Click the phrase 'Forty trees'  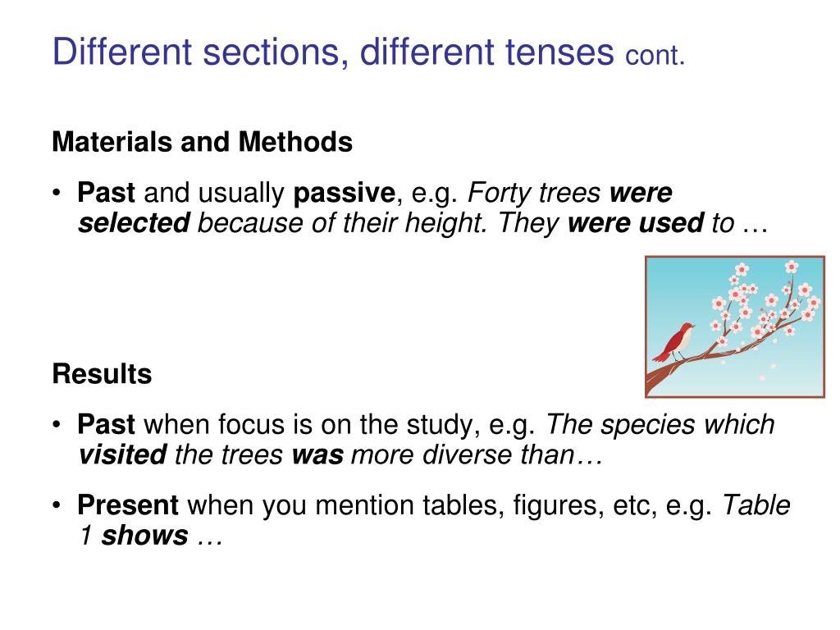click(533, 193)
